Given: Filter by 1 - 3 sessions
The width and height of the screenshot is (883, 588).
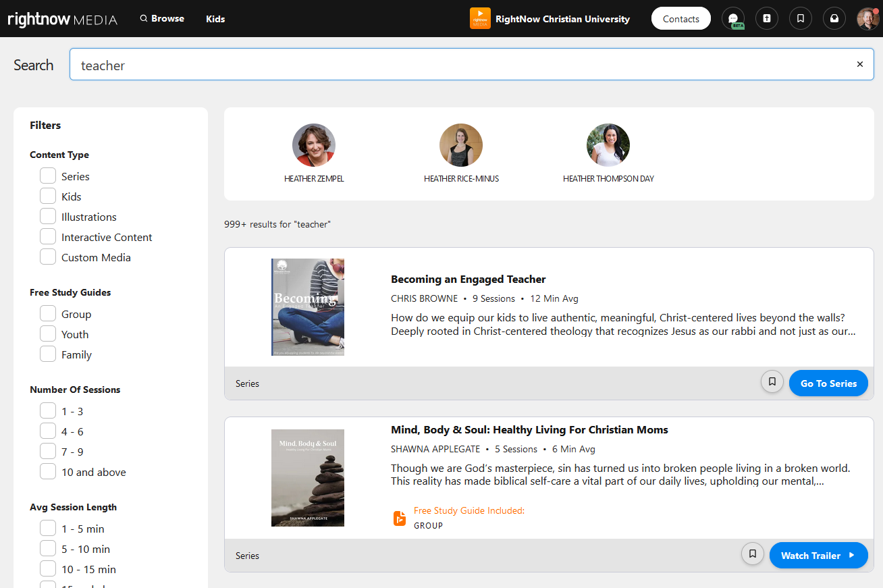Looking at the screenshot, I should (x=48, y=410).
